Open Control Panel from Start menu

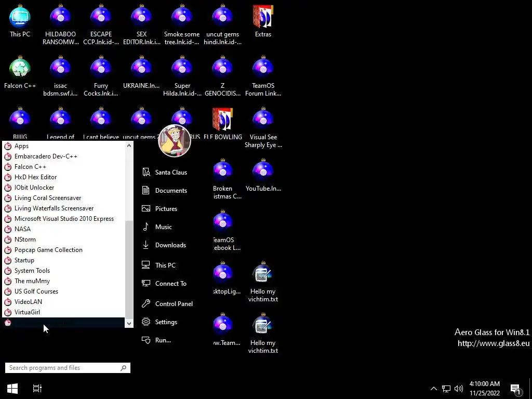pos(167,303)
